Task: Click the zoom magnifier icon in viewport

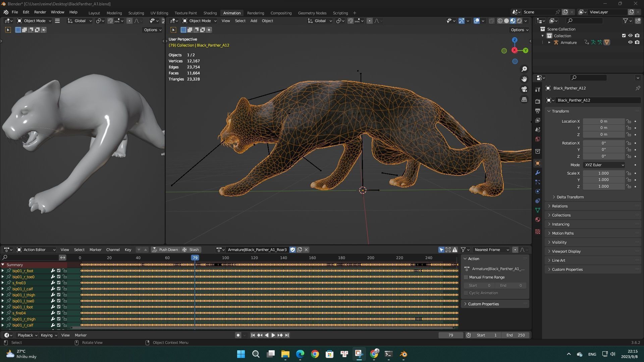Action: coord(524,69)
